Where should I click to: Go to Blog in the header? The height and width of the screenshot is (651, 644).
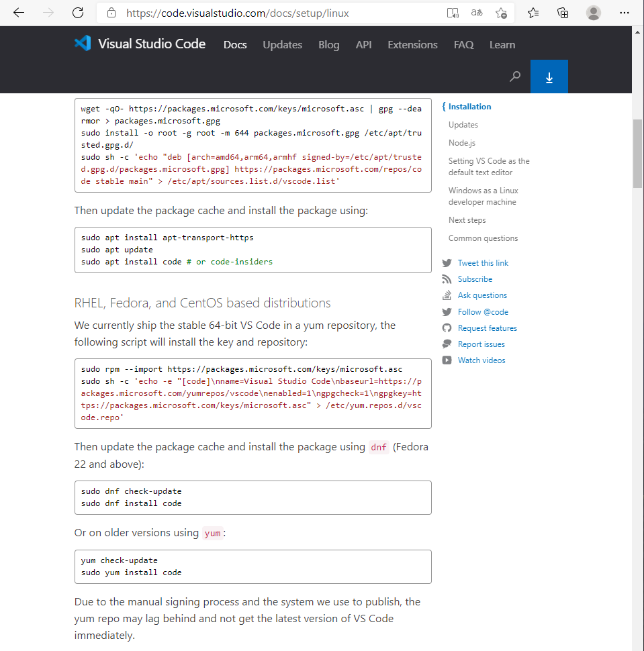(x=328, y=44)
